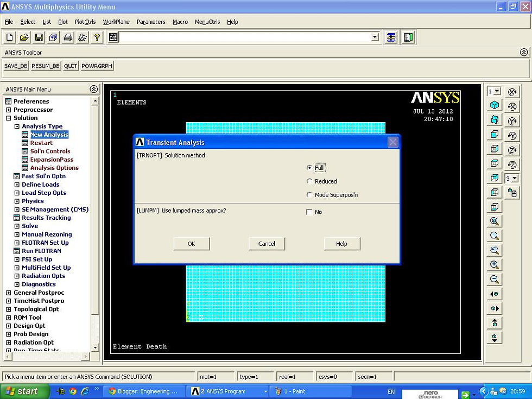Click Help button in Transient Analysis dialog
This screenshot has width=532, height=399.
tap(341, 244)
